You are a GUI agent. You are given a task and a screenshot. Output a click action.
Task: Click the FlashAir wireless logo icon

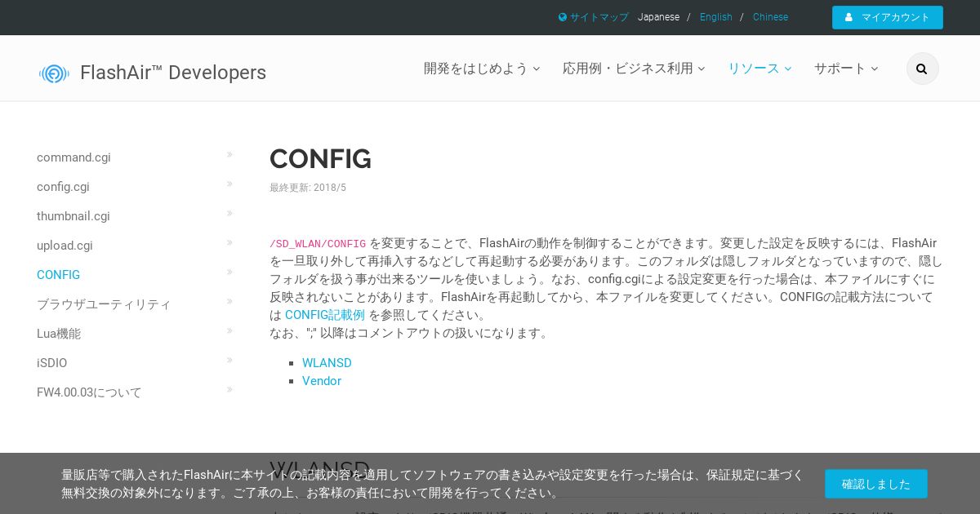(54, 73)
